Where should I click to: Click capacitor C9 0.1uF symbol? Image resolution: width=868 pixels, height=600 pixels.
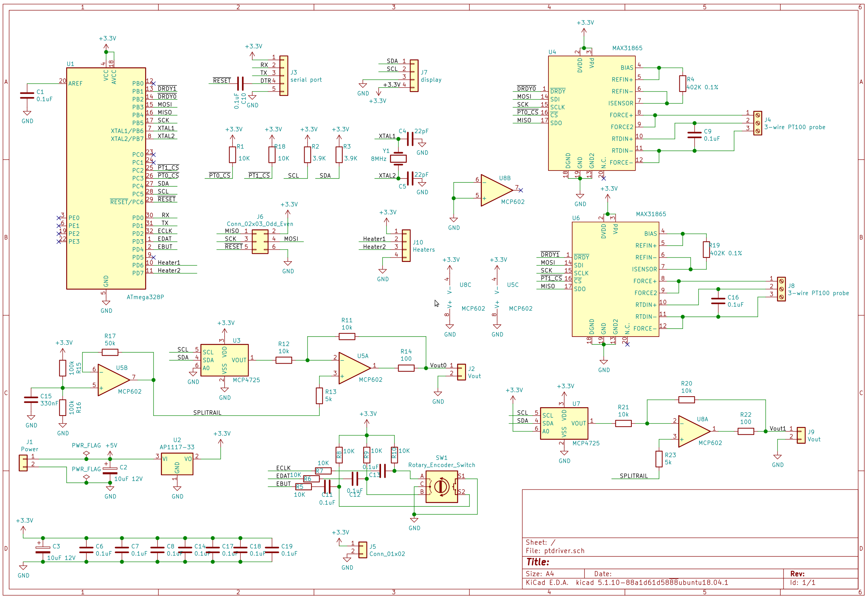[x=694, y=135]
